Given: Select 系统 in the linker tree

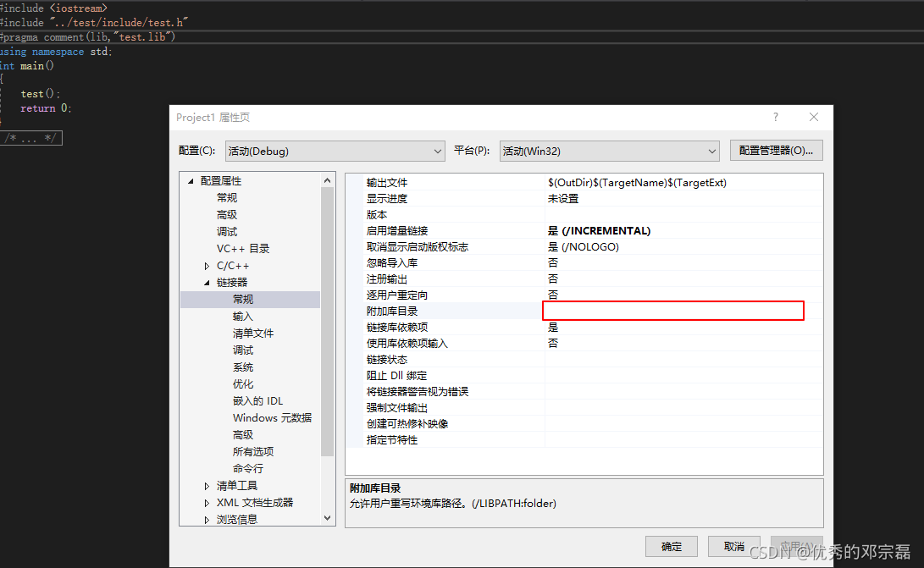Looking at the screenshot, I should coord(243,367).
